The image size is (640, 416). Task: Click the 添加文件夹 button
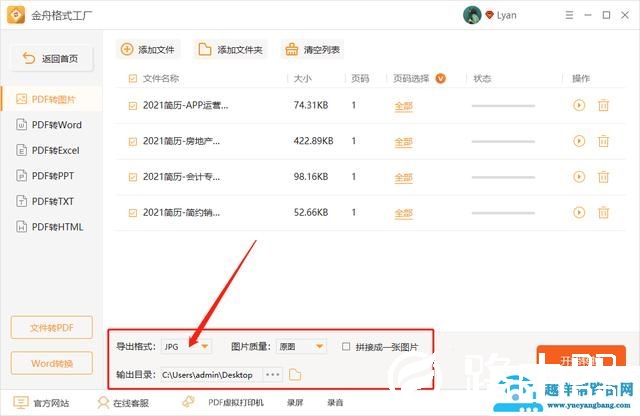[x=231, y=50]
